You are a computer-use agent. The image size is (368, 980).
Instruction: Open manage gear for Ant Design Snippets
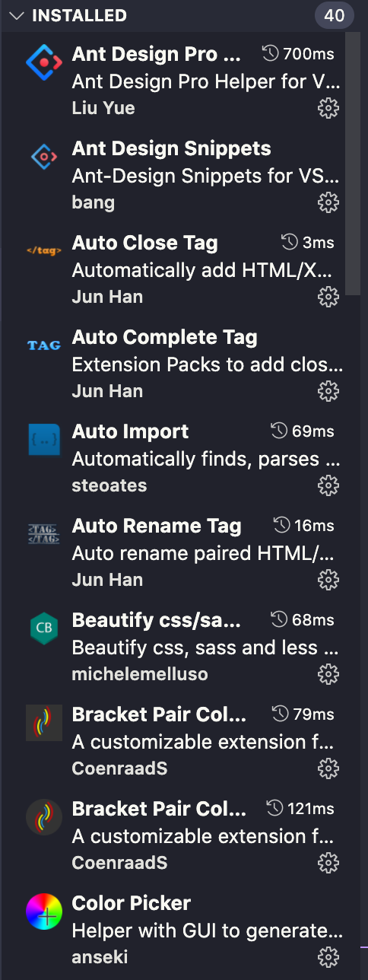pos(328,202)
